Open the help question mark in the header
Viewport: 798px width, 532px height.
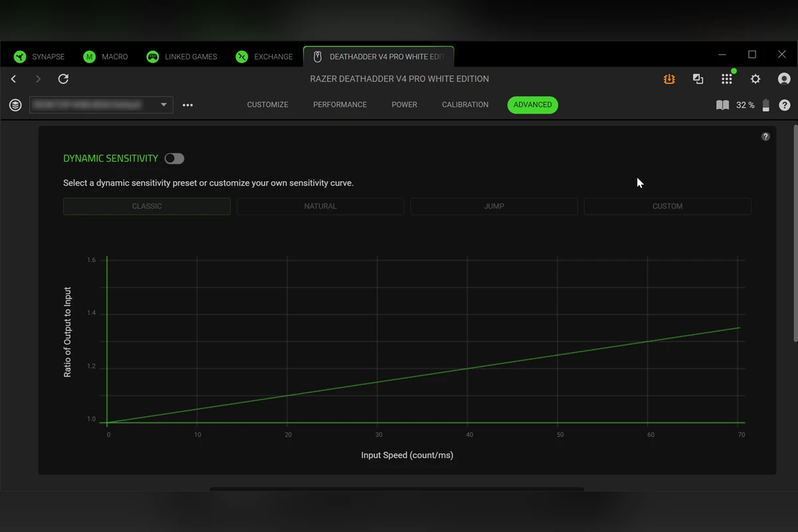pos(785,105)
